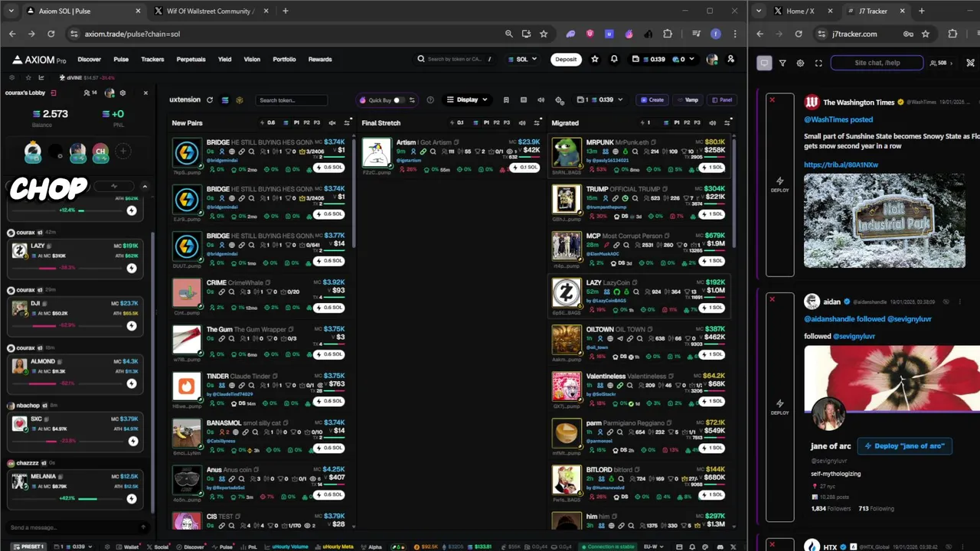
Task: Click 1 SOL buy on MRPUNK row
Action: pyautogui.click(x=711, y=168)
